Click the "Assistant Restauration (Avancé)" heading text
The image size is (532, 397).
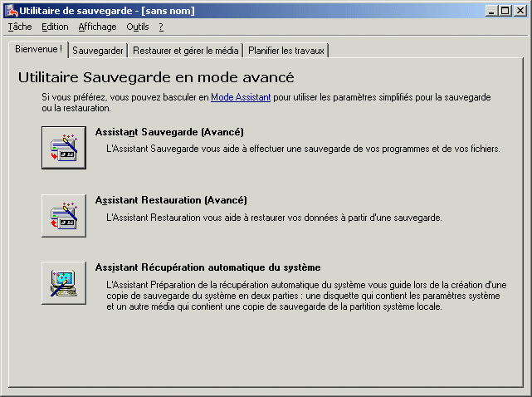[x=171, y=200]
